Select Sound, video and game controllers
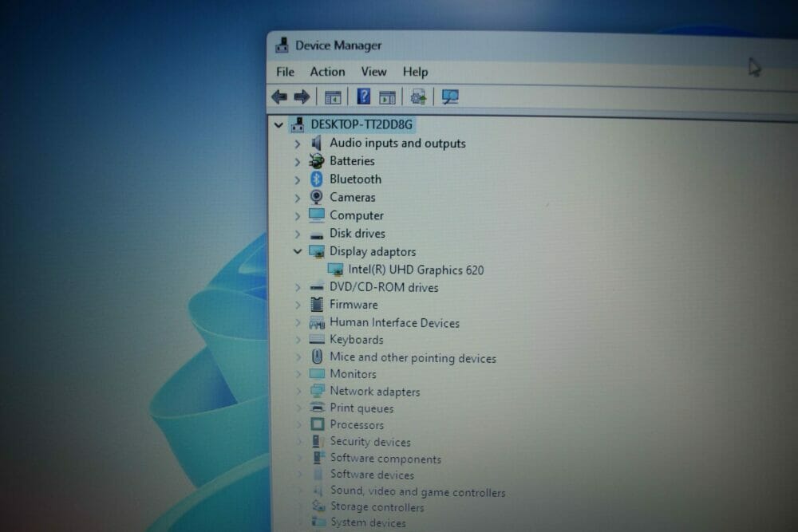The image size is (798, 532). tap(418, 491)
